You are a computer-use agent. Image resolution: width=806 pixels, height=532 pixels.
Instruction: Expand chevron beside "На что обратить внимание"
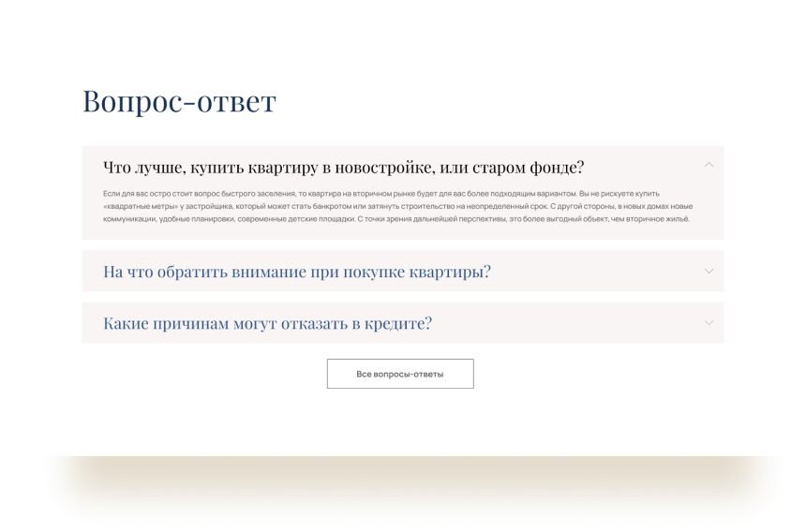pos(709,272)
